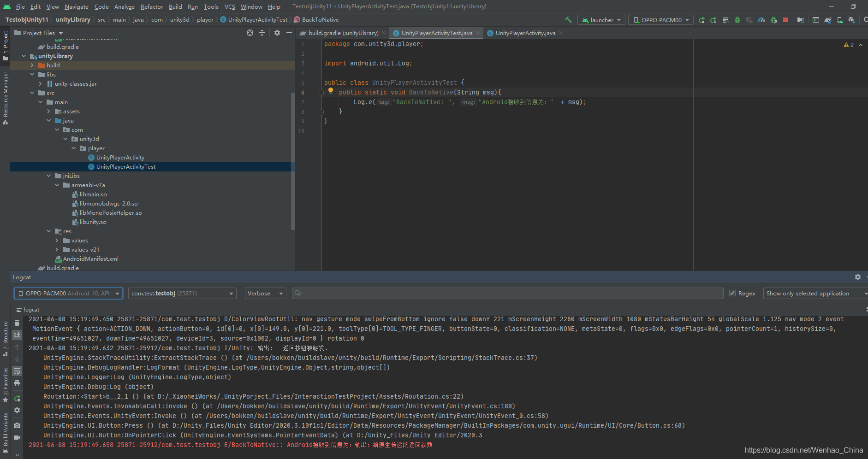Clear logcat with the trash icon

tap(17, 323)
